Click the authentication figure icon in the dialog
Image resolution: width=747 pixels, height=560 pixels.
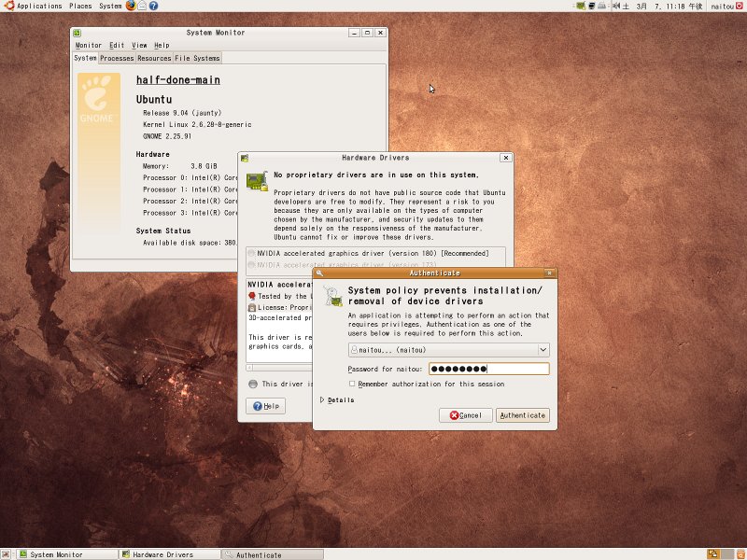332,295
